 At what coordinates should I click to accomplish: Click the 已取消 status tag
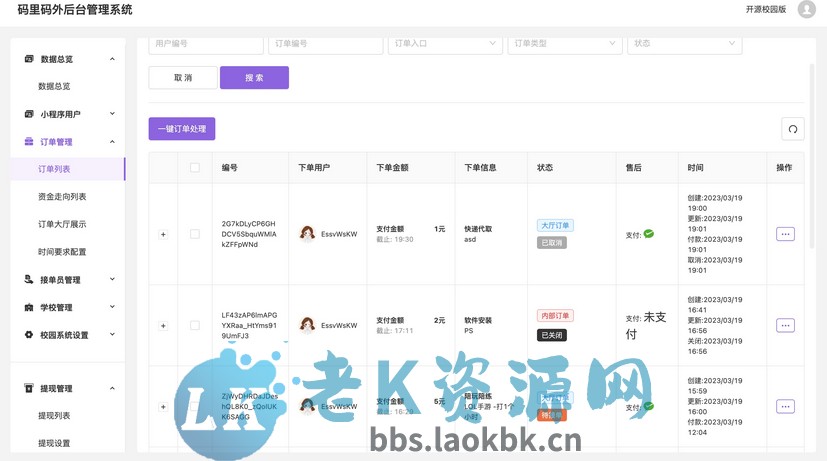(552, 243)
